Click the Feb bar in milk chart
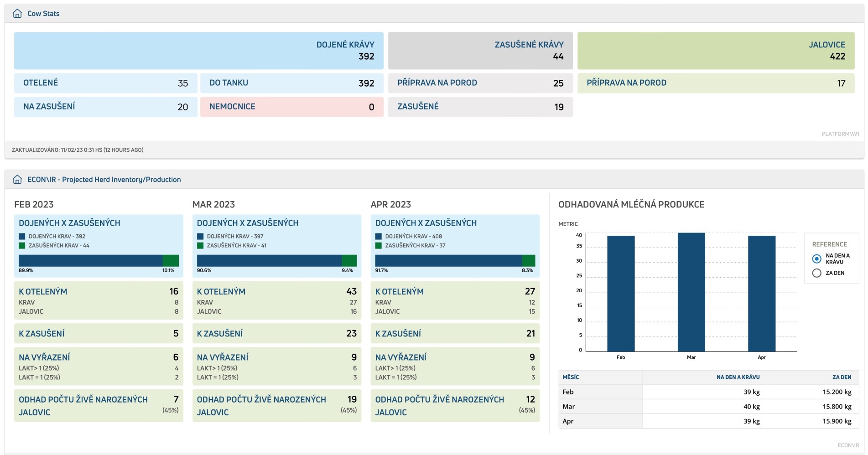Image resolution: width=868 pixels, height=455 pixels. click(x=621, y=294)
